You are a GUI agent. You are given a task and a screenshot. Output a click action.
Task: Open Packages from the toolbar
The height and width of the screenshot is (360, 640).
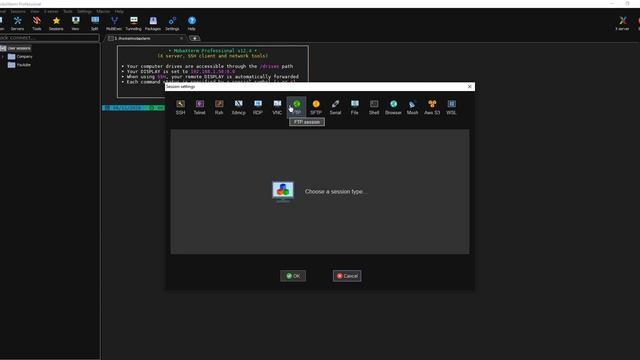(x=153, y=23)
